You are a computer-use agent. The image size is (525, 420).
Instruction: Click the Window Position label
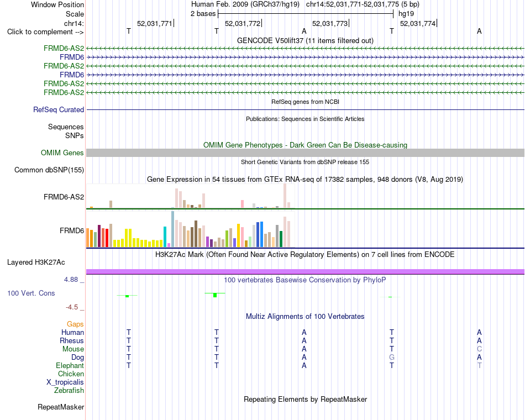pos(57,4)
